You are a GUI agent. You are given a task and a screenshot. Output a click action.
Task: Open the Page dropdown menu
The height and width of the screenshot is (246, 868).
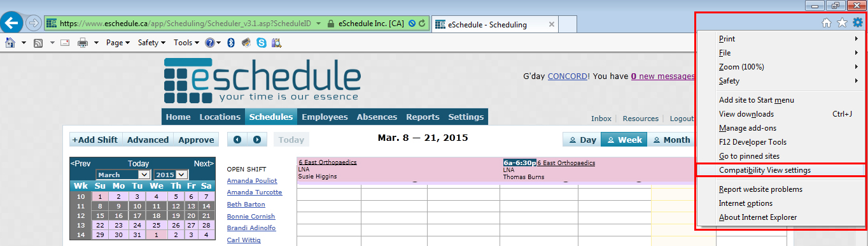coord(118,43)
